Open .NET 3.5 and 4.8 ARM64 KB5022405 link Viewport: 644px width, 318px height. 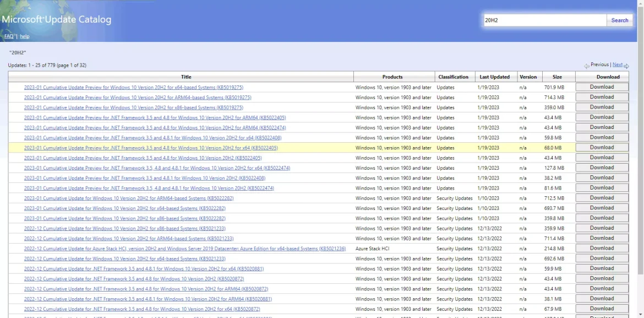click(x=155, y=117)
